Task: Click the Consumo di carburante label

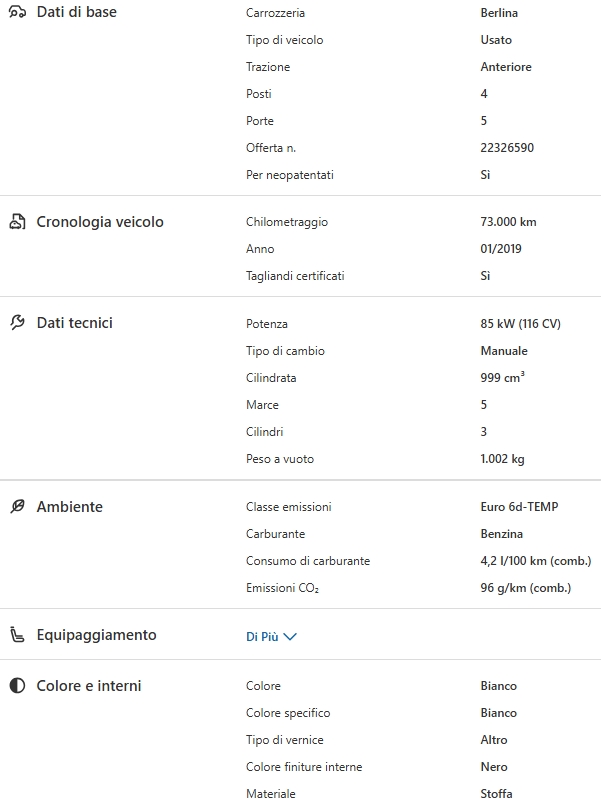Action: tap(308, 561)
